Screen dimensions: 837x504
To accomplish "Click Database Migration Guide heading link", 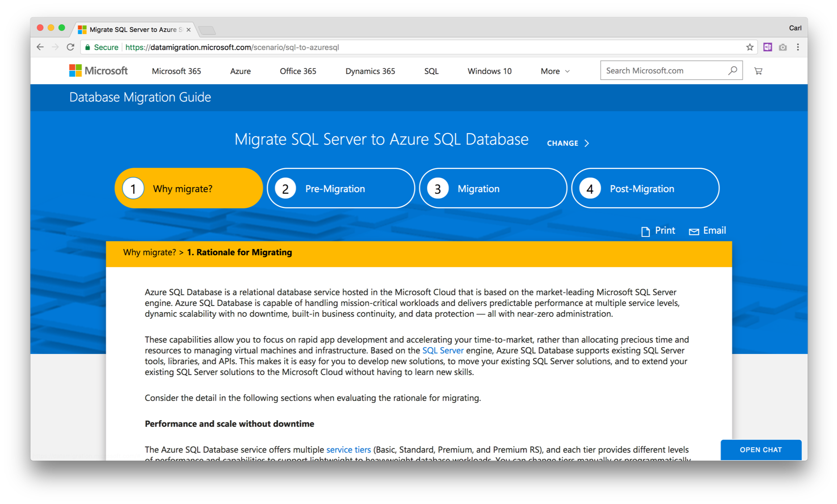I will pos(140,97).
